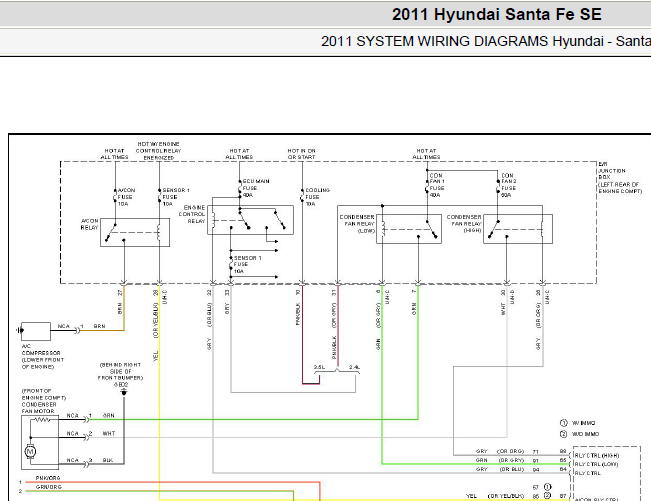The image size is (651, 501).
Task: Click SENSOR 1 FUSE label beside A/CON fuse
Action: (176, 197)
